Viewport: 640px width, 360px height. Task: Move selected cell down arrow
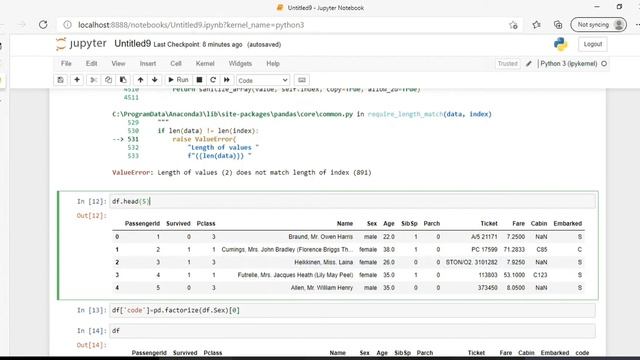click(155, 80)
